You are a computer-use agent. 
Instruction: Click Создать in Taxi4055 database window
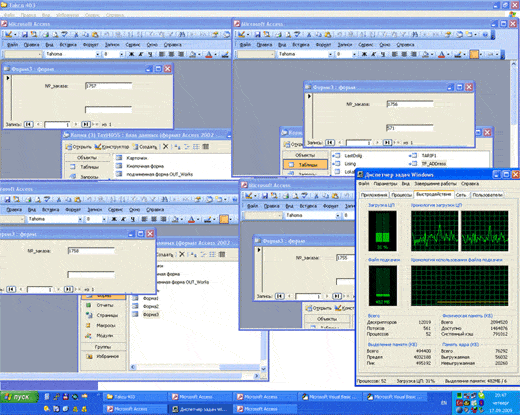tap(144, 147)
